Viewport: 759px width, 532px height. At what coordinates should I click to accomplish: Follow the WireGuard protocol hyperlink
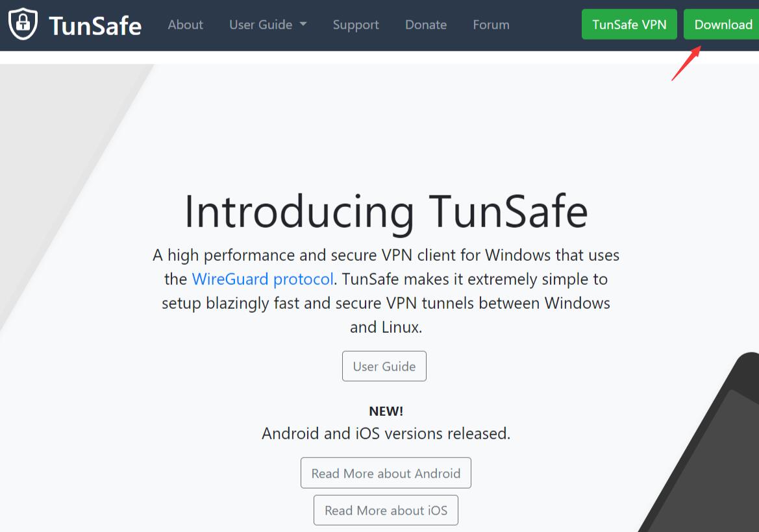coord(263,279)
